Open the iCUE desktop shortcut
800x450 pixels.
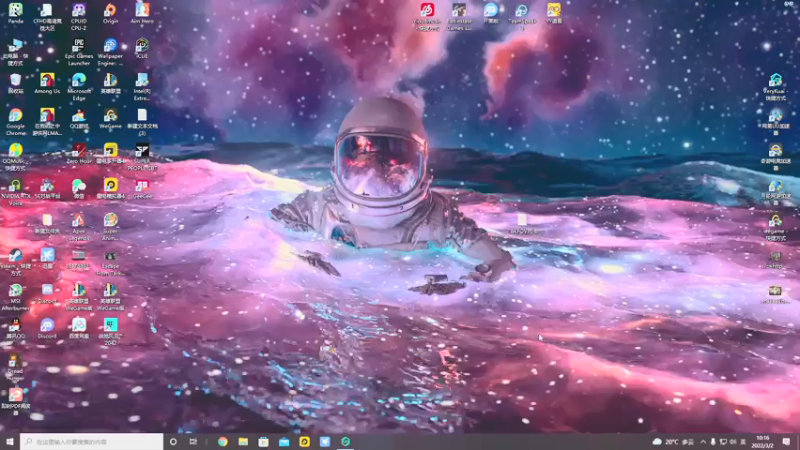[142, 48]
